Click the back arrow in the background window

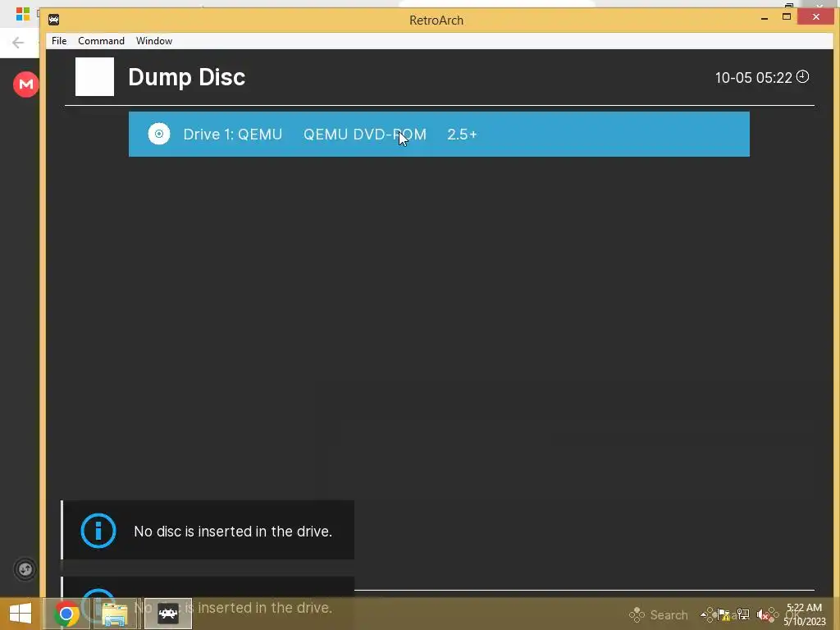pyautogui.click(x=18, y=43)
